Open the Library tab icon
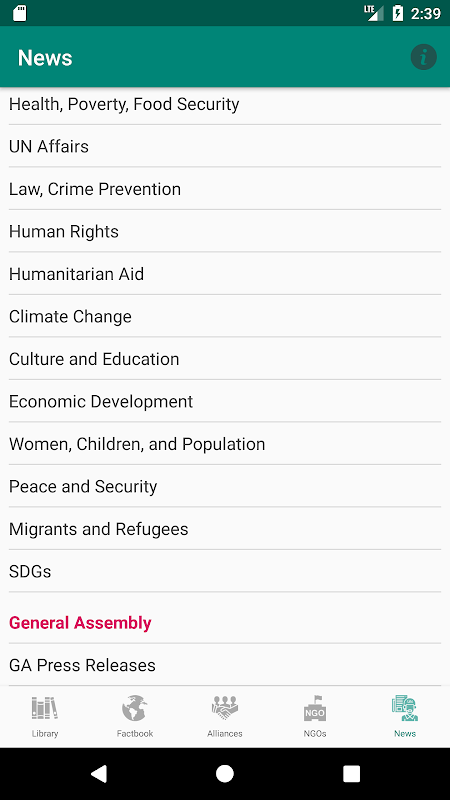 pyautogui.click(x=45, y=708)
